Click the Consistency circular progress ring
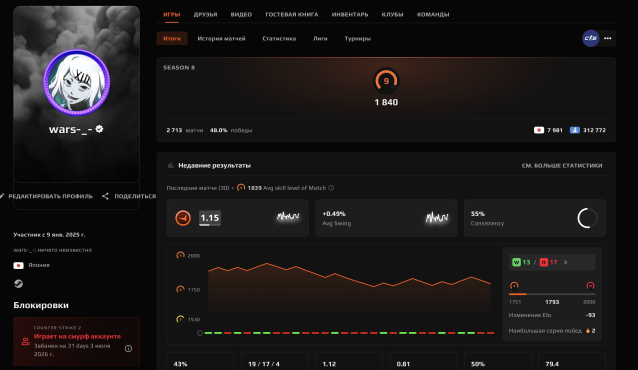The height and width of the screenshot is (370, 638). pyautogui.click(x=587, y=218)
